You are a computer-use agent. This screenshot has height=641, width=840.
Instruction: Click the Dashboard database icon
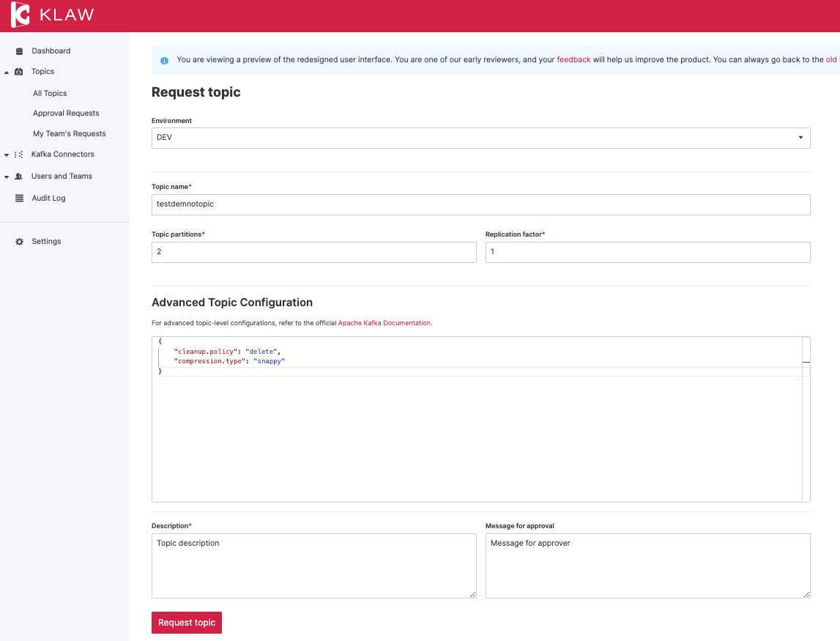point(19,51)
